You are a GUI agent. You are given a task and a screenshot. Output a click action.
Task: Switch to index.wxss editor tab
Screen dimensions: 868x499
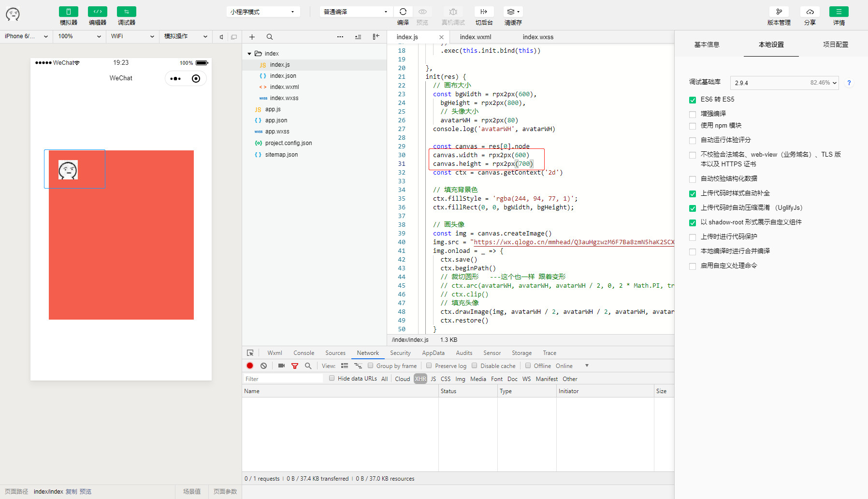[538, 37]
